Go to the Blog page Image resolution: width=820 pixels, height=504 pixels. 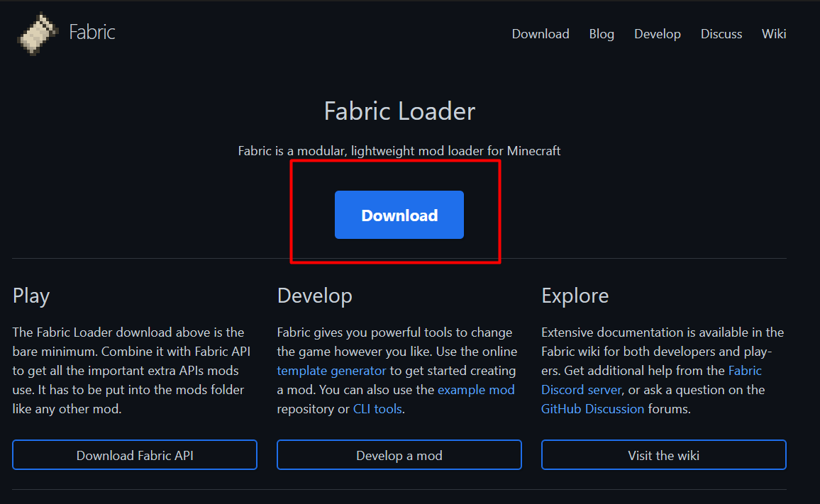point(602,34)
